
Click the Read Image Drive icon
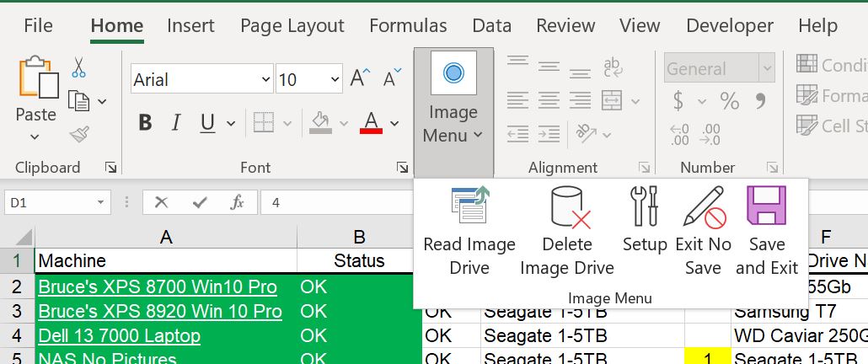(x=469, y=207)
